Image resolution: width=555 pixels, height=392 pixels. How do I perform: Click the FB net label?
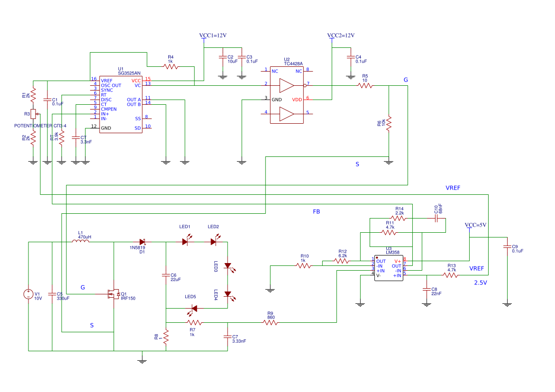tap(317, 211)
